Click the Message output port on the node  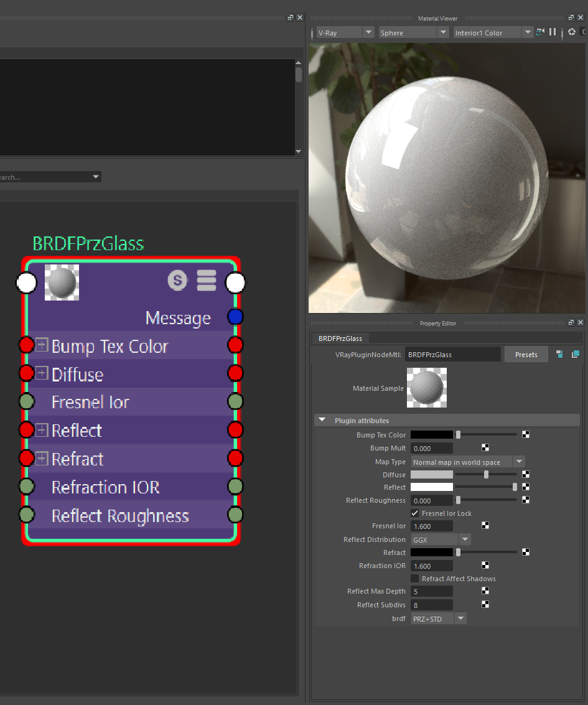pos(235,317)
